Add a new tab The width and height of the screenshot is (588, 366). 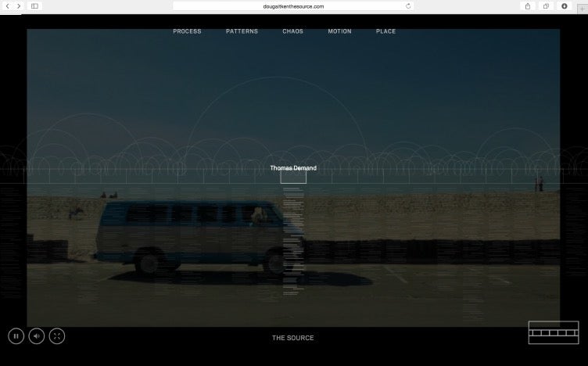(x=582, y=9)
